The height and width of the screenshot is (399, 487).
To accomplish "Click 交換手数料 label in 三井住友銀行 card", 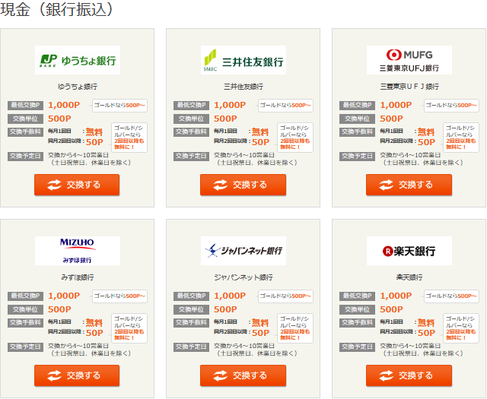I will coord(191,132).
